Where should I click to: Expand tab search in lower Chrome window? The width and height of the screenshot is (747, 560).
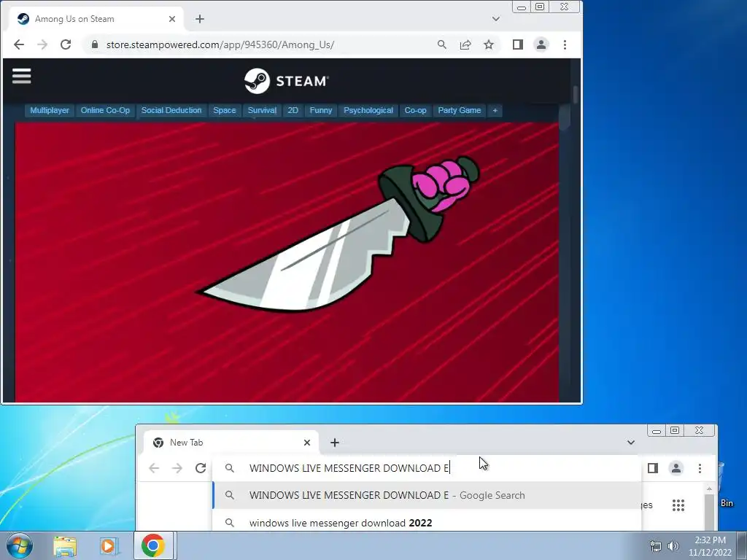631,443
